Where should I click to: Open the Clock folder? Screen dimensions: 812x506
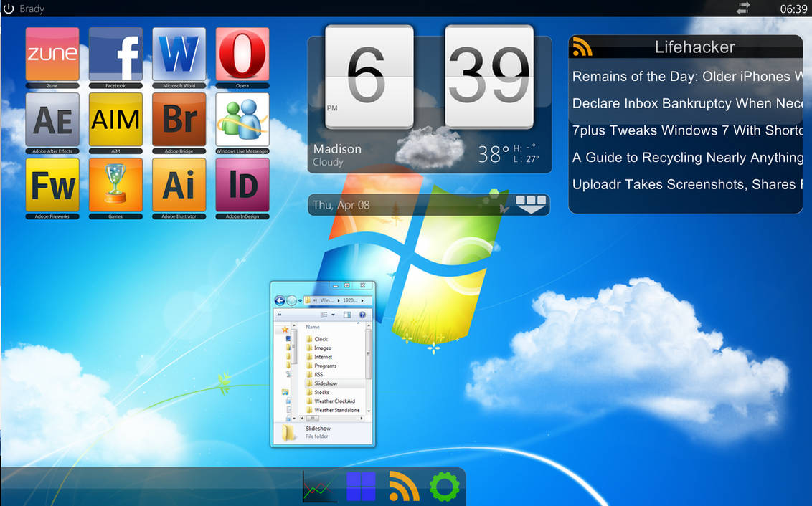[317, 340]
